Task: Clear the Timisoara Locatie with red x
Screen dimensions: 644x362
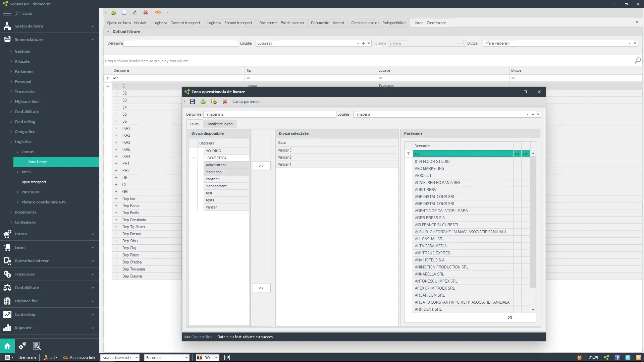Action: [538, 114]
